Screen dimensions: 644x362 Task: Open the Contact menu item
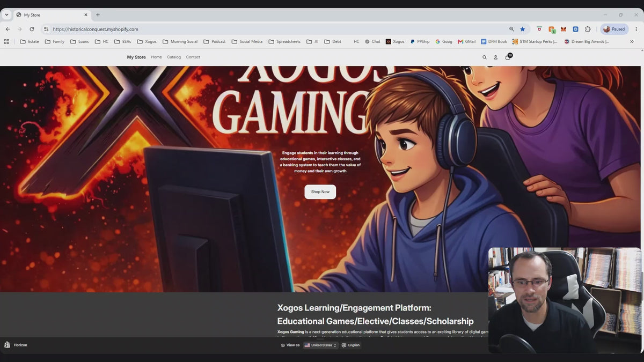point(193,57)
